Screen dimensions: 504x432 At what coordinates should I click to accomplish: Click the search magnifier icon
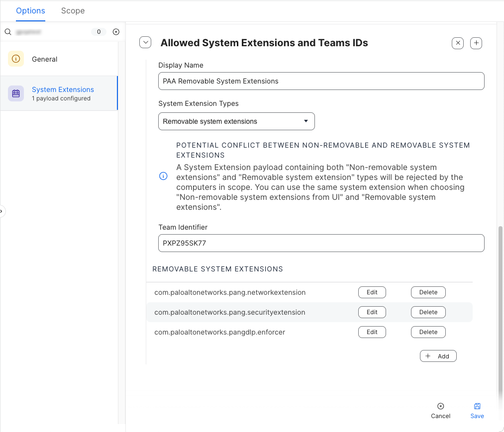(x=8, y=32)
